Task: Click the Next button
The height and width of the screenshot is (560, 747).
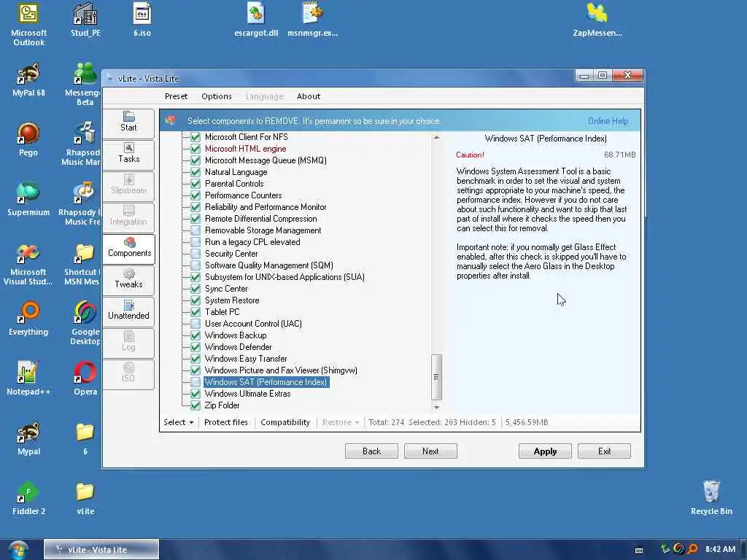Action: coord(430,451)
